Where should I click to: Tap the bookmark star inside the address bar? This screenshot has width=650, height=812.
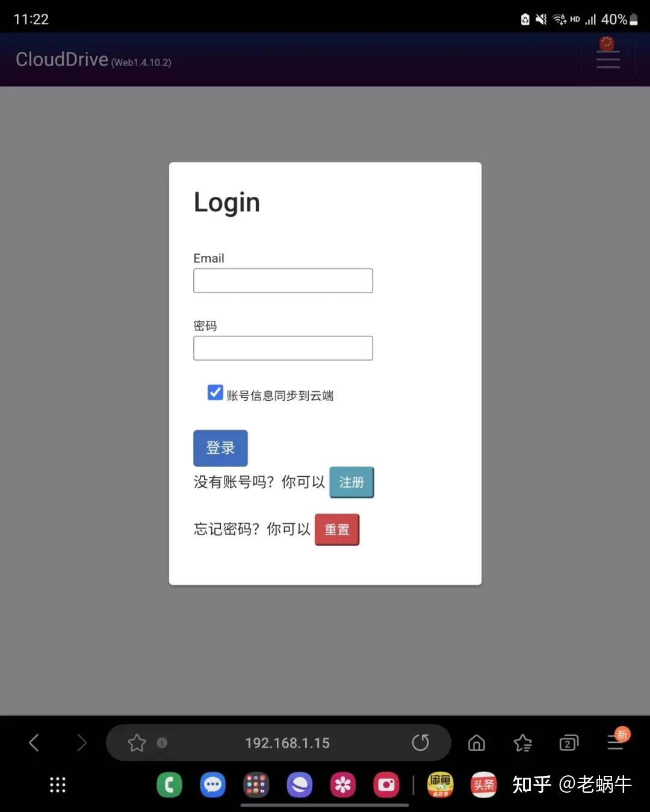pyautogui.click(x=137, y=743)
